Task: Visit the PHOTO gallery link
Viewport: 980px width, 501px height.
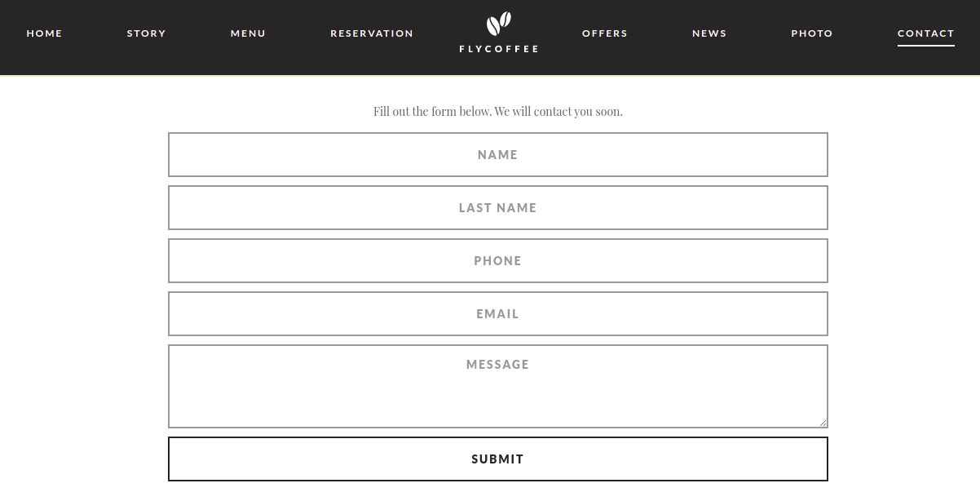Action: click(812, 33)
